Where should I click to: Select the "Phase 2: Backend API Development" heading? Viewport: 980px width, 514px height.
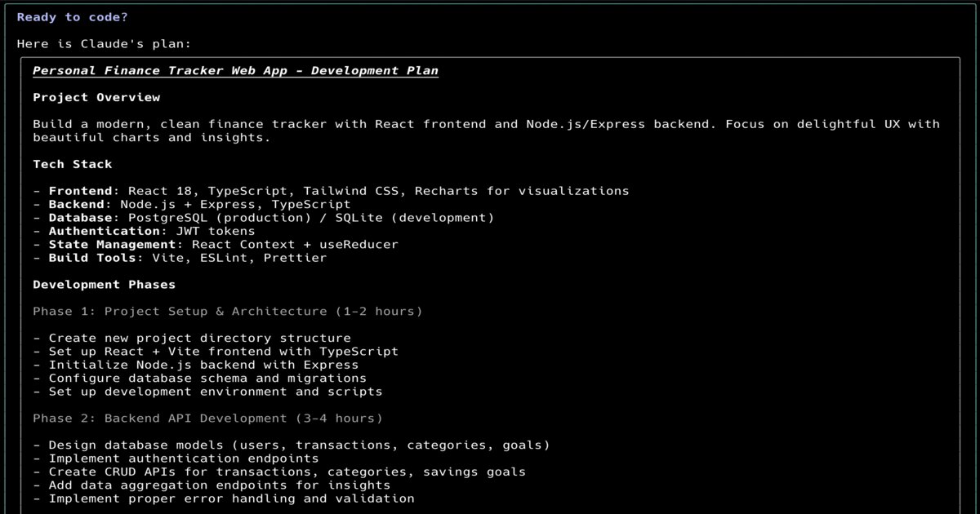click(207, 419)
